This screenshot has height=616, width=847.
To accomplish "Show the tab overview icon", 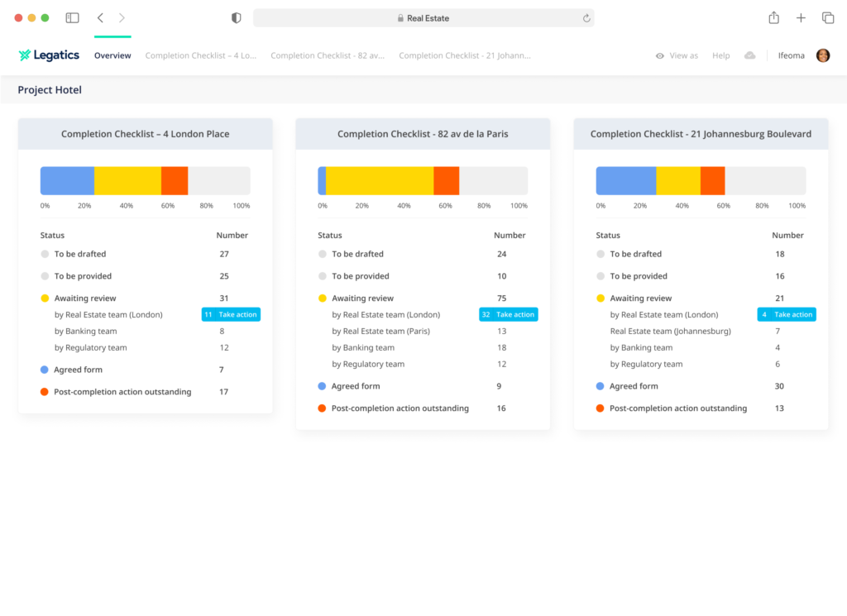I will click(827, 17).
